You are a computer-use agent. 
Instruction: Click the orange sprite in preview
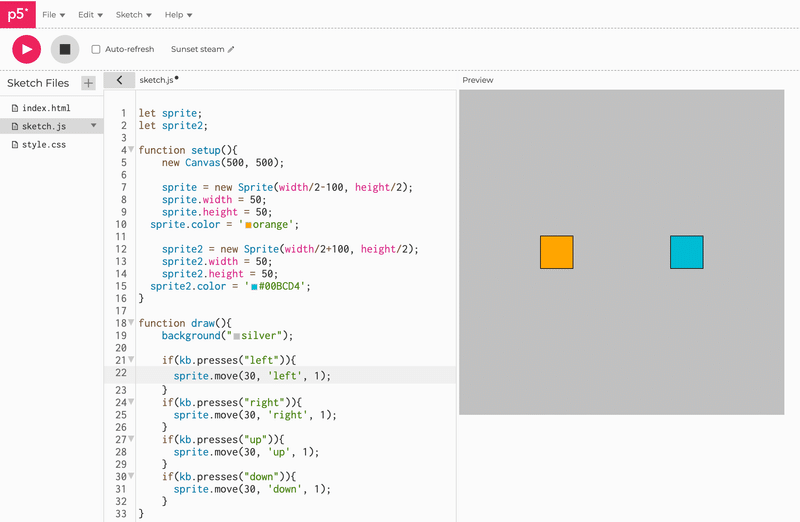[x=557, y=252]
